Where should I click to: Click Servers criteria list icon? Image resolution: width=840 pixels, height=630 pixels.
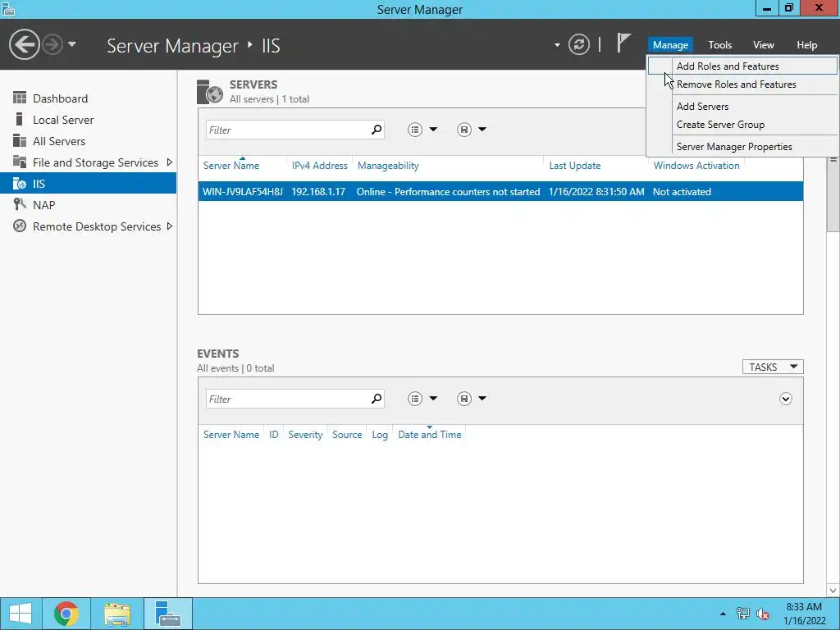pos(414,130)
